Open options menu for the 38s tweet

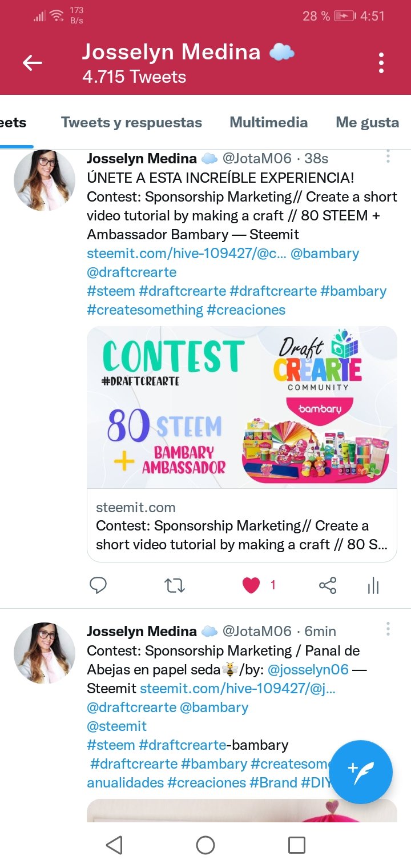click(x=388, y=156)
